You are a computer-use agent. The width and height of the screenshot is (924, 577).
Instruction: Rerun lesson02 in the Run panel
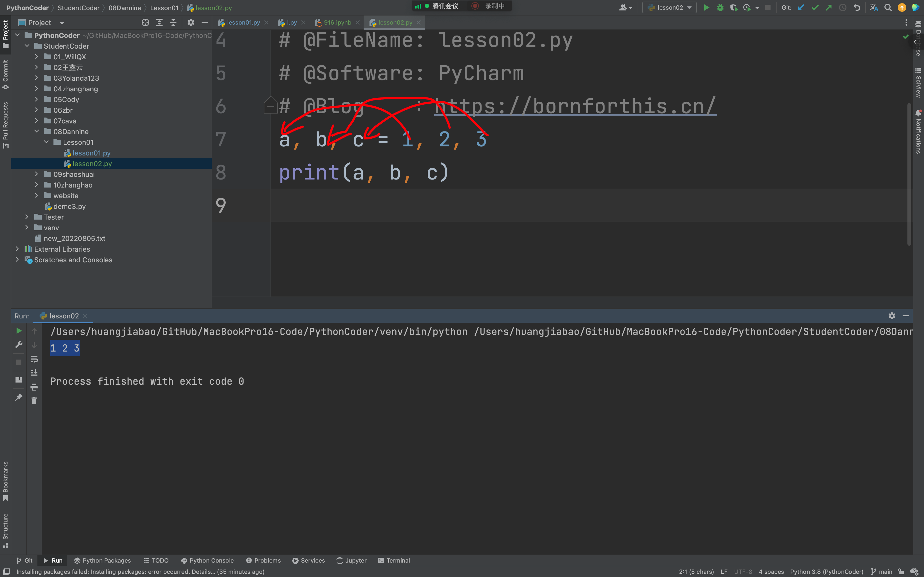click(x=19, y=331)
